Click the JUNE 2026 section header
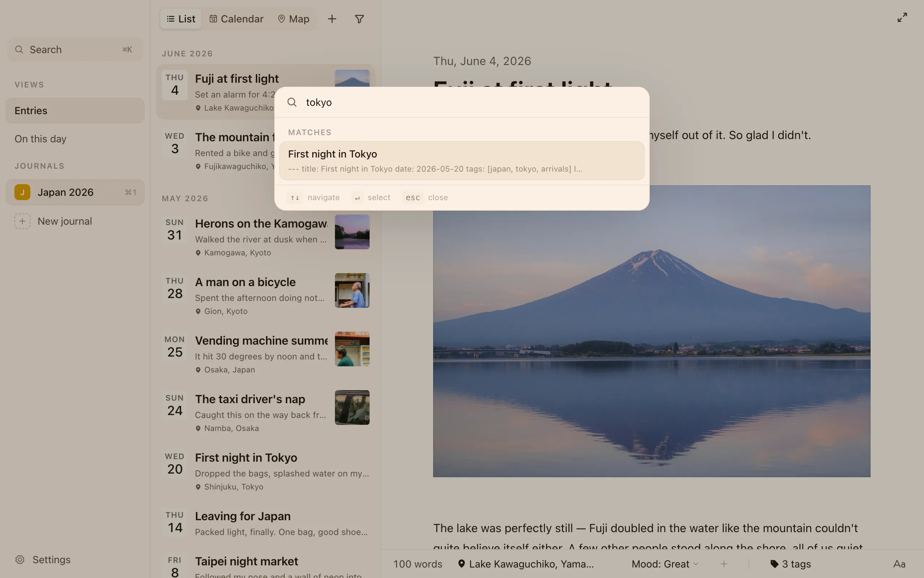The width and height of the screenshot is (924, 578). point(187,53)
